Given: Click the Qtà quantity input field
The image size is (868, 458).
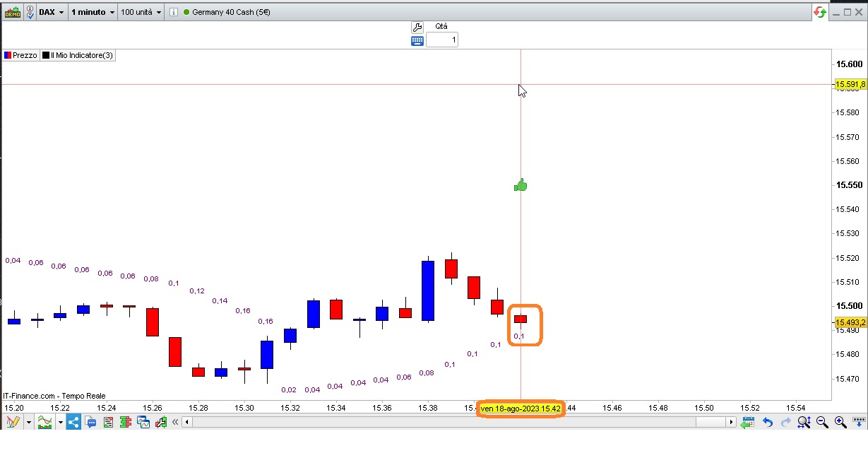Looking at the screenshot, I should click(x=442, y=40).
